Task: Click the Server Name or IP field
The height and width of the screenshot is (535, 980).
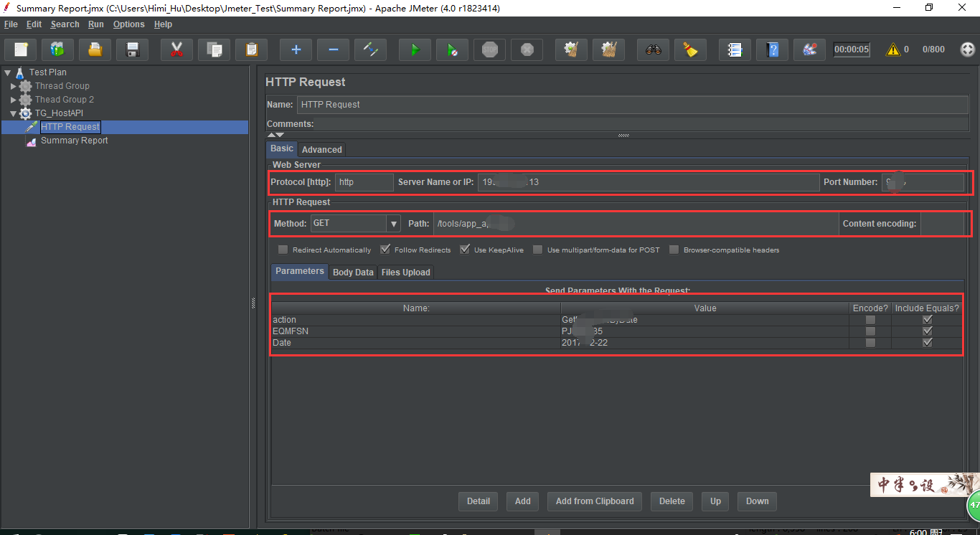Action: [x=649, y=182]
